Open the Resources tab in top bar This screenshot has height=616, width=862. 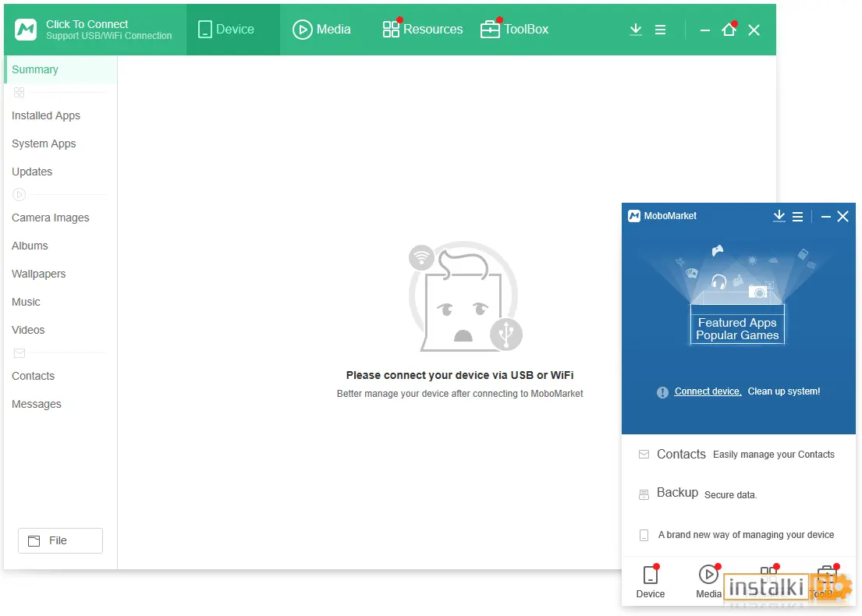point(422,29)
